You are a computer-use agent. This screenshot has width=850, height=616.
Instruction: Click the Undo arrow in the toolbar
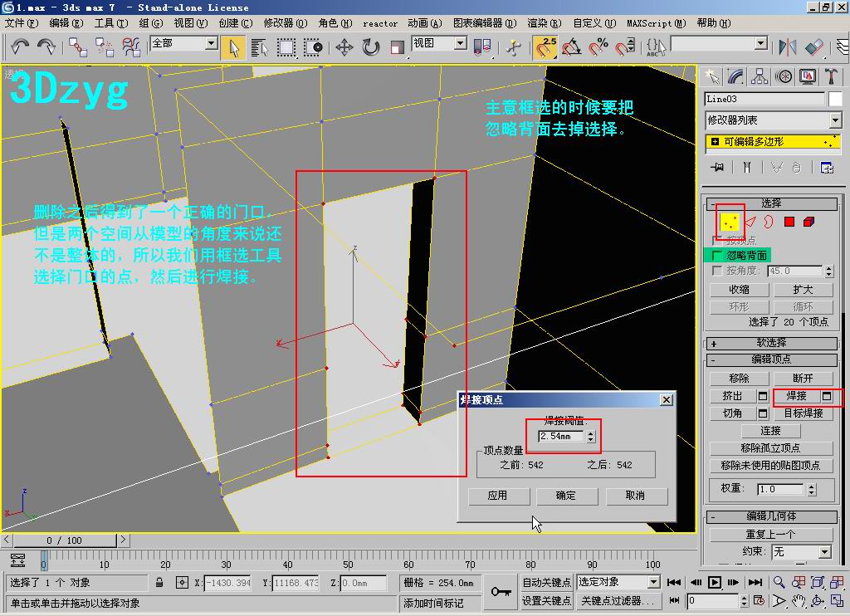20,47
